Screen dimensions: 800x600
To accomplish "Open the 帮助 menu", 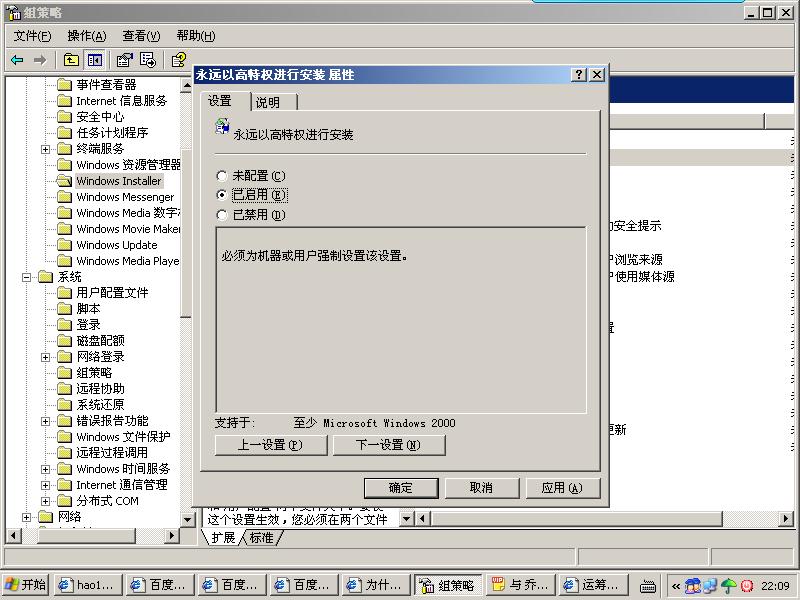I will click(195, 36).
